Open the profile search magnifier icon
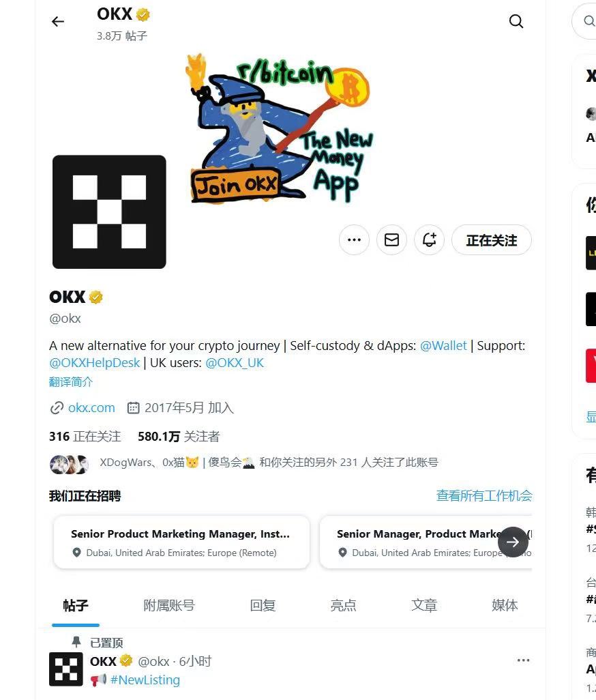 516,21
